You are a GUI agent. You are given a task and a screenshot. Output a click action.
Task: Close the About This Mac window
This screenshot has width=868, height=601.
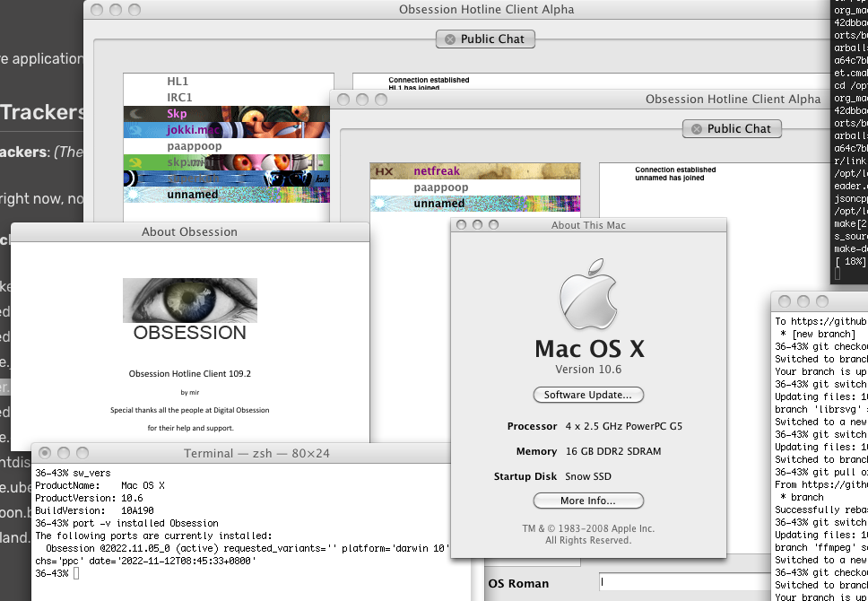click(x=461, y=224)
